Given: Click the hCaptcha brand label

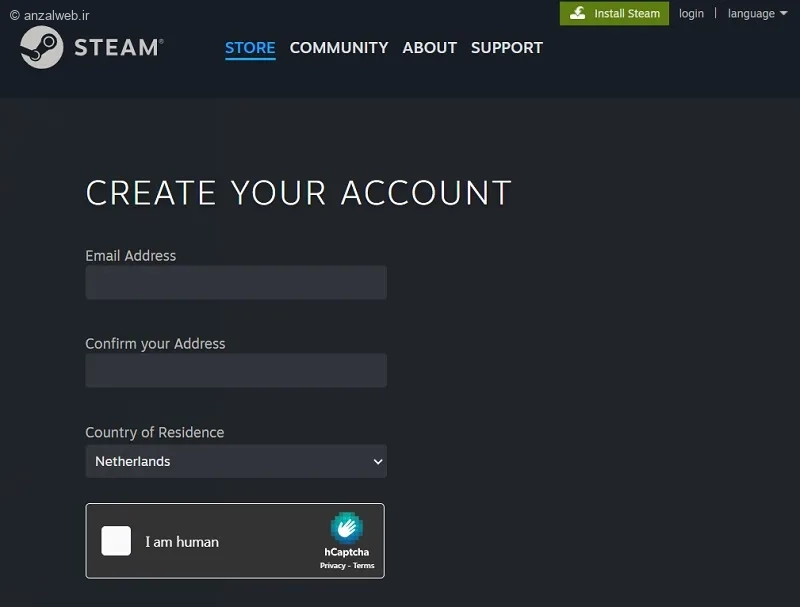Looking at the screenshot, I should click(x=346, y=552).
